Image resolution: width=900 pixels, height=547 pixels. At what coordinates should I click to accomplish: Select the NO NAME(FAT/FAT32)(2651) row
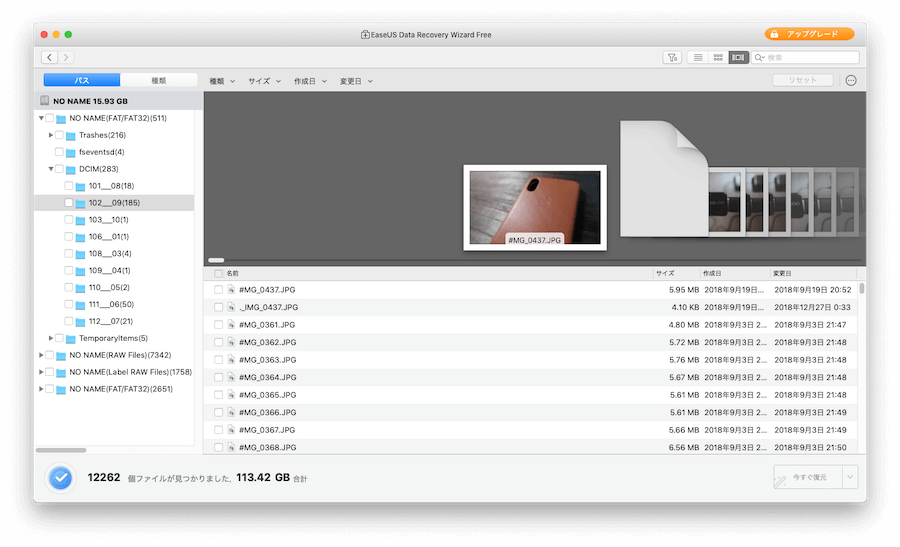pos(114,389)
